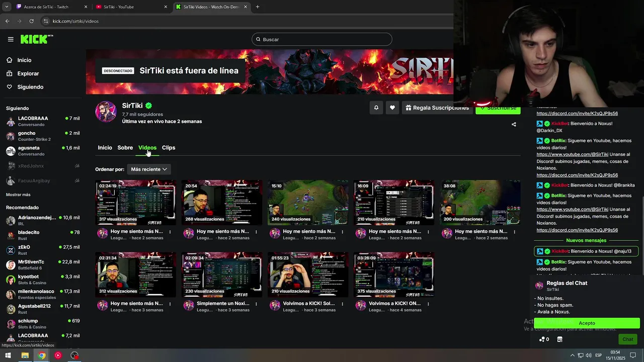Open recommended channel kyootbot
The image size is (644, 362).
pyautogui.click(x=42, y=280)
